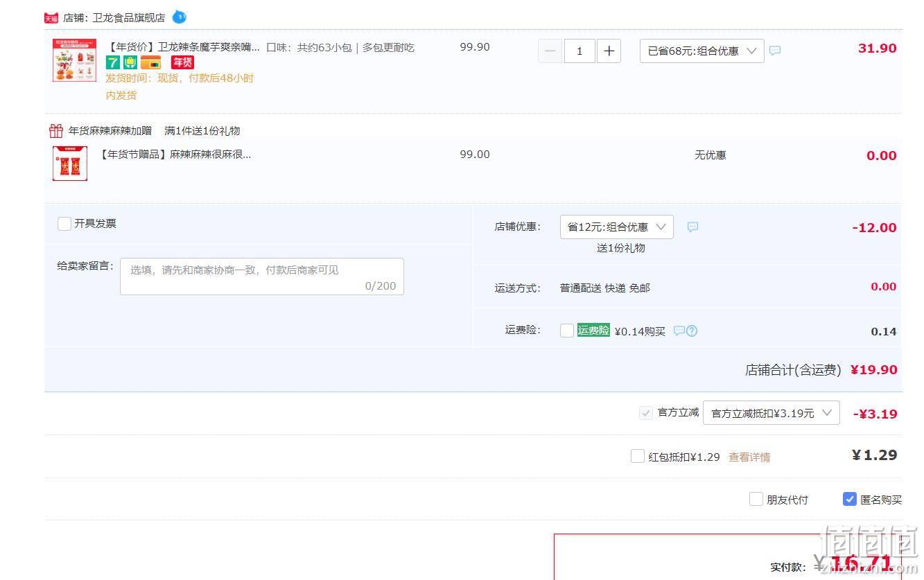Check the 开具发票 invoice checkbox
Screen dimensions: 924x580
point(64,223)
